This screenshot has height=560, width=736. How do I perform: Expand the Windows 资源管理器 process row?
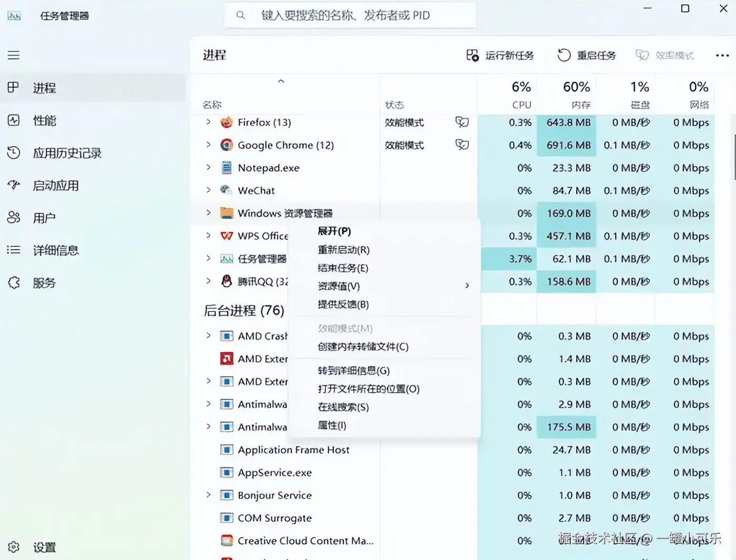click(208, 213)
